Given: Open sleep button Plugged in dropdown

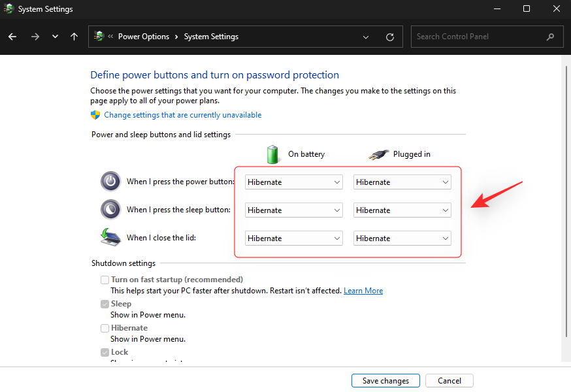Looking at the screenshot, I should tap(402, 210).
